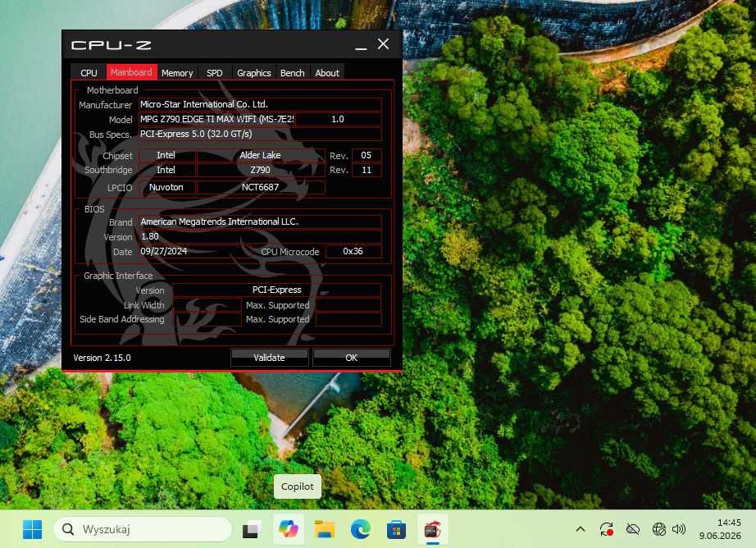Click the sync status tray icon
Screen dimensions: 756x548
[607, 529]
